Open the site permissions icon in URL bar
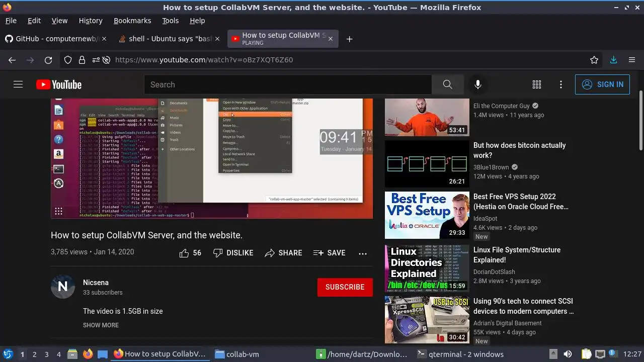 point(96,60)
